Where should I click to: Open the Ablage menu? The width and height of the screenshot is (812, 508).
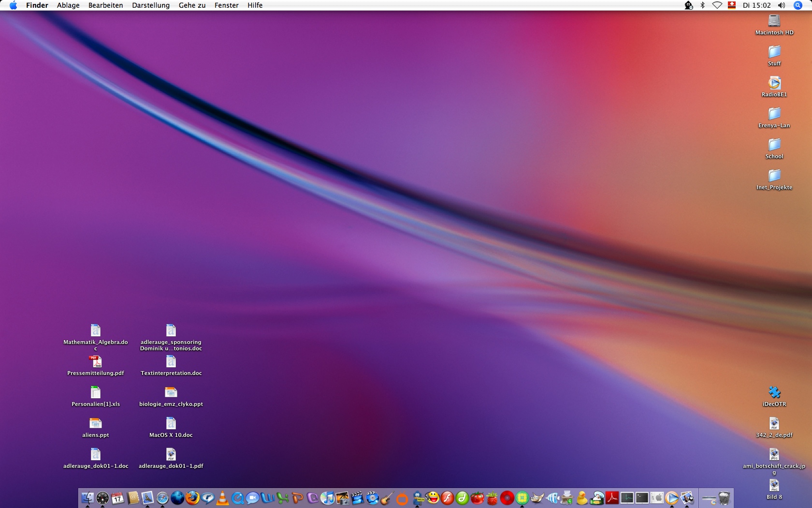tap(68, 5)
